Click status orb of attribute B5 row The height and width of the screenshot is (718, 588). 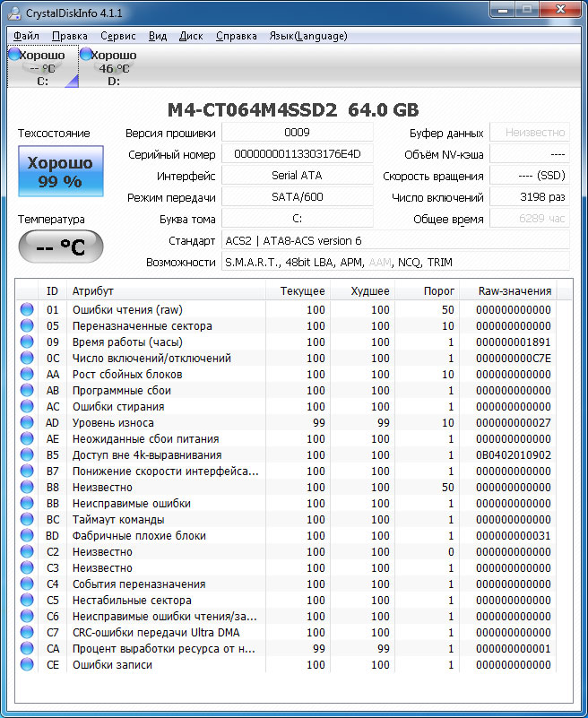pyautogui.click(x=27, y=454)
